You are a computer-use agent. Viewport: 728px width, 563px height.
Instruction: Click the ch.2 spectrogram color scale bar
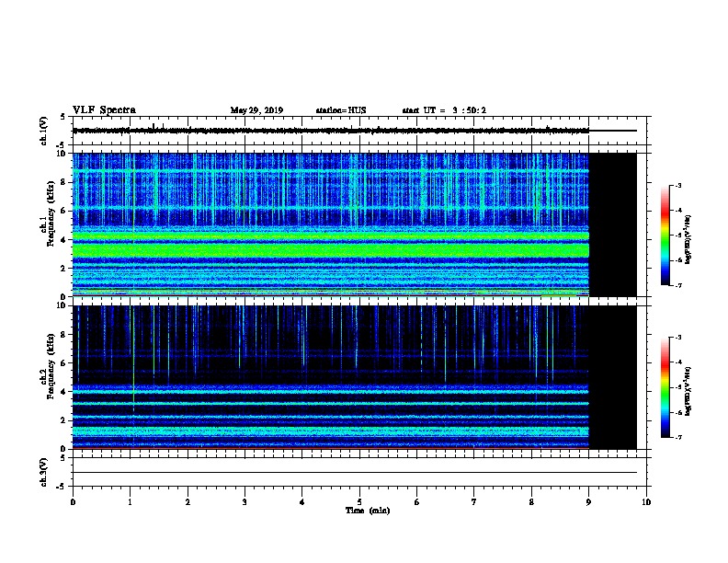pyautogui.click(x=665, y=387)
